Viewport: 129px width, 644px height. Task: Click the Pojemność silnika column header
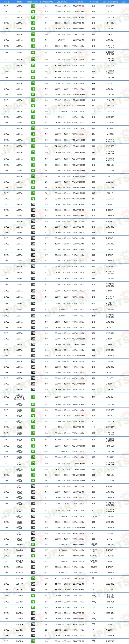(x=46, y=2)
